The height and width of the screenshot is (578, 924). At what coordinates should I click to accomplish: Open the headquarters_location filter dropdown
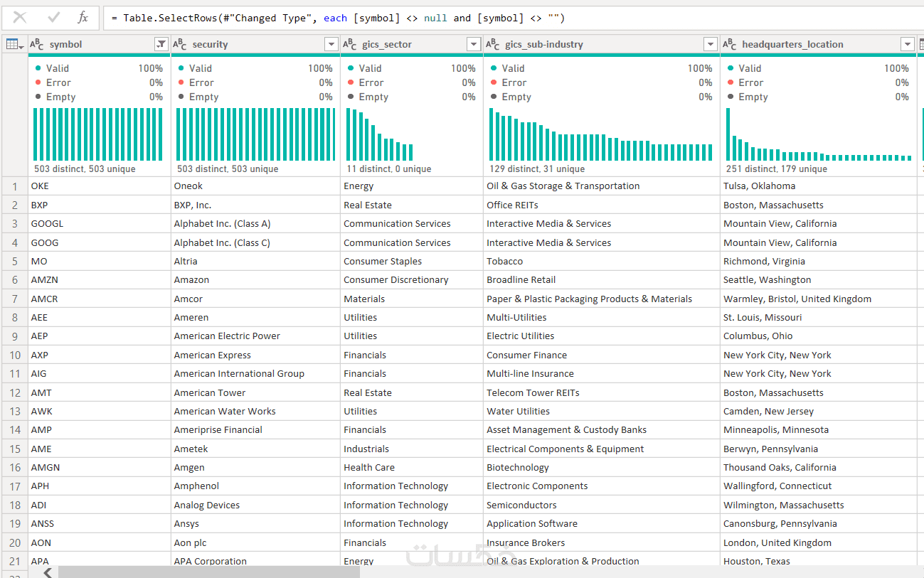pyautogui.click(x=907, y=44)
